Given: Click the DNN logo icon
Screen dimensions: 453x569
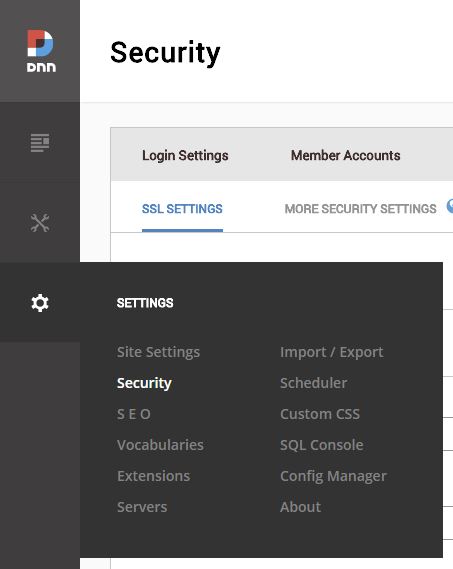Looking at the screenshot, I should [41, 51].
